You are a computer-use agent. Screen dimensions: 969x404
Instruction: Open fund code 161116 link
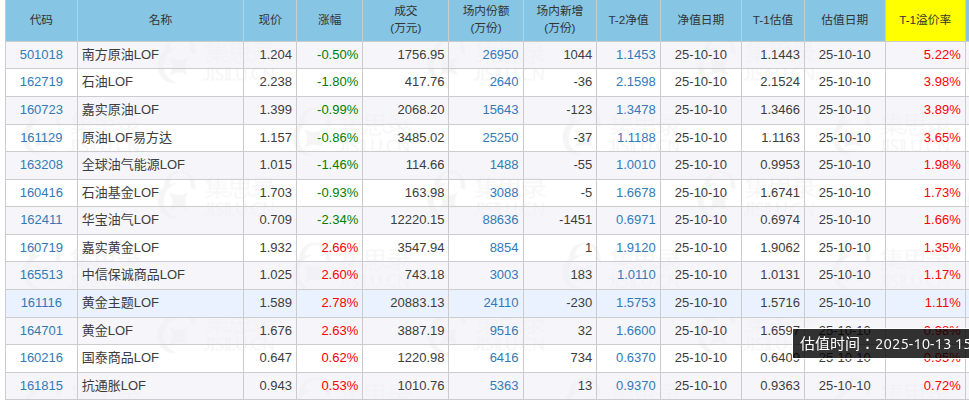click(41, 302)
